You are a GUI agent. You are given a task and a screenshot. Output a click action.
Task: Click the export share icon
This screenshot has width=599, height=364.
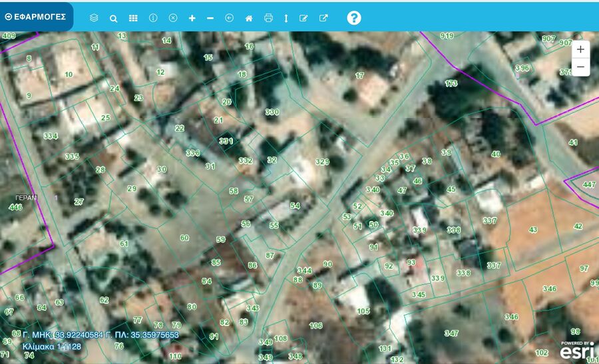[323, 18]
